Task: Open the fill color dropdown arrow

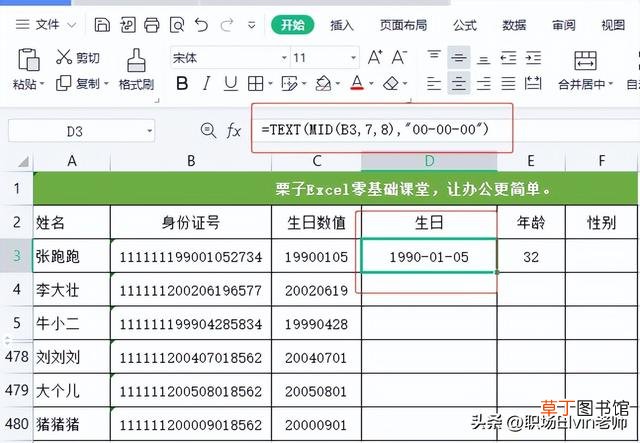Action: click(338, 84)
